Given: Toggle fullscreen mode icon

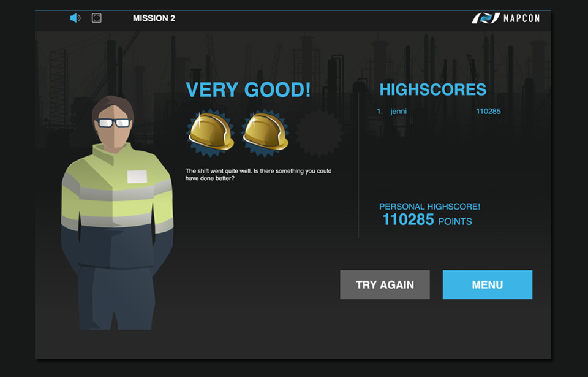Looking at the screenshot, I should pos(96,18).
